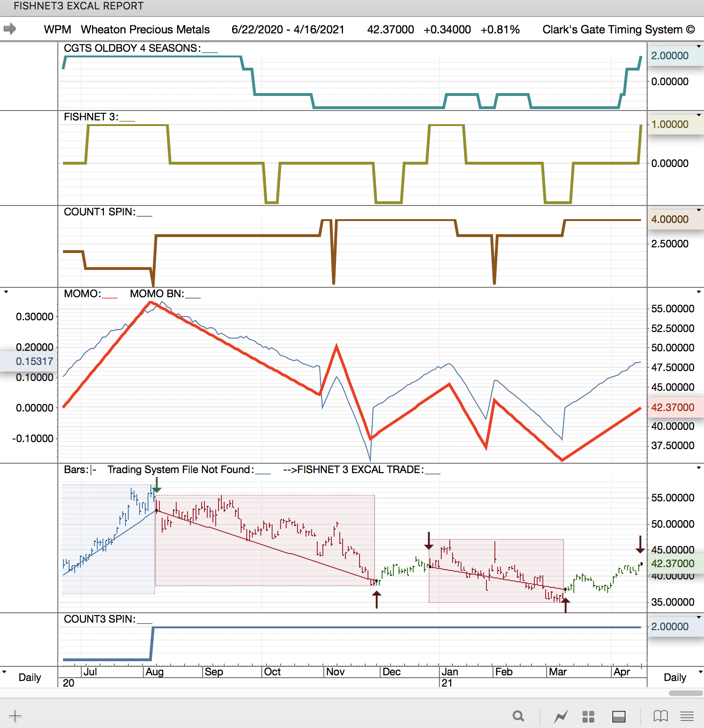Open the book icon in bottom toolbar
Viewport: 704px width, 728px height.
660,716
